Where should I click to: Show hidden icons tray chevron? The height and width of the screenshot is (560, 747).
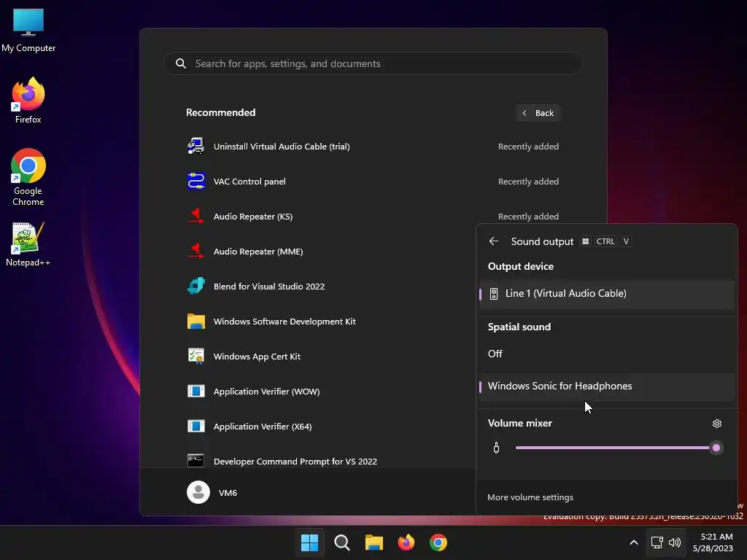click(634, 542)
